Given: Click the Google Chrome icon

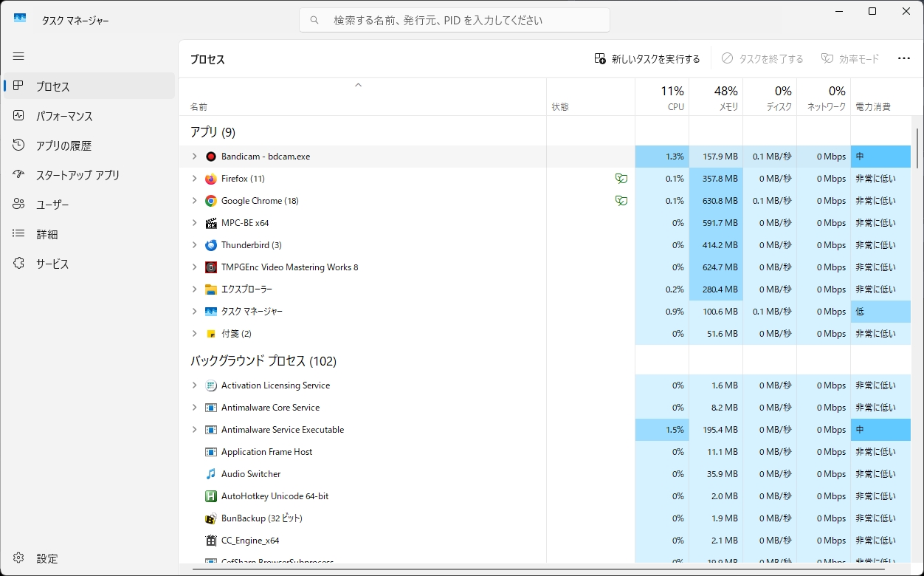Looking at the screenshot, I should coord(210,201).
